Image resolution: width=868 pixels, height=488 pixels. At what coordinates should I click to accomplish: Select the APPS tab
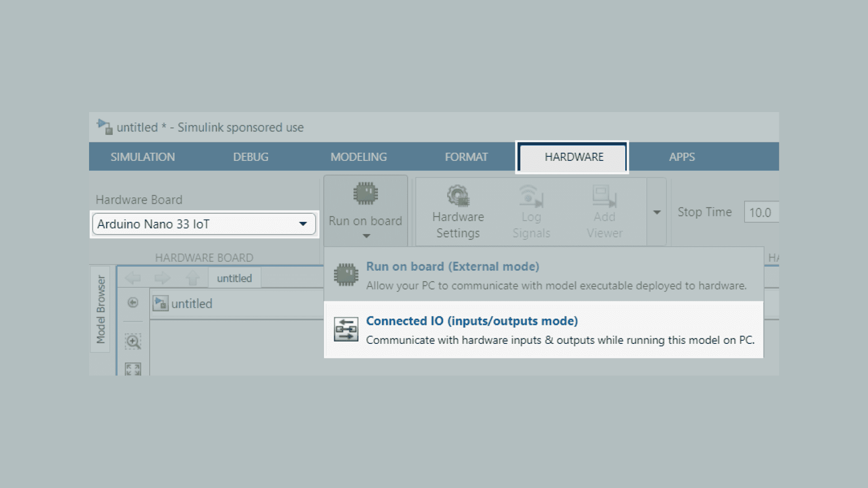click(682, 157)
